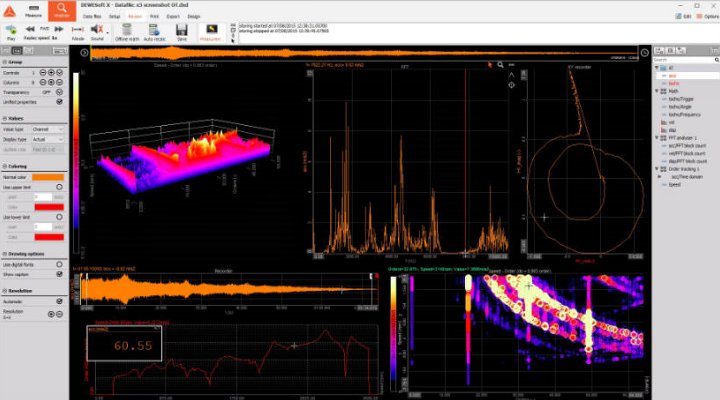The height and width of the screenshot is (400, 720).
Task: Toggle the Show caption checkbox
Action: [59, 273]
